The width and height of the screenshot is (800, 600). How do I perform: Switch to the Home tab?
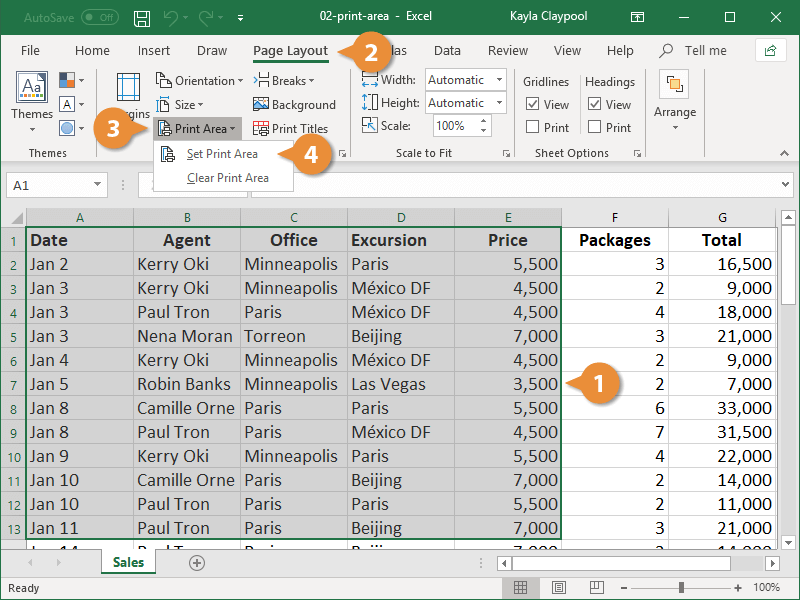click(x=92, y=51)
